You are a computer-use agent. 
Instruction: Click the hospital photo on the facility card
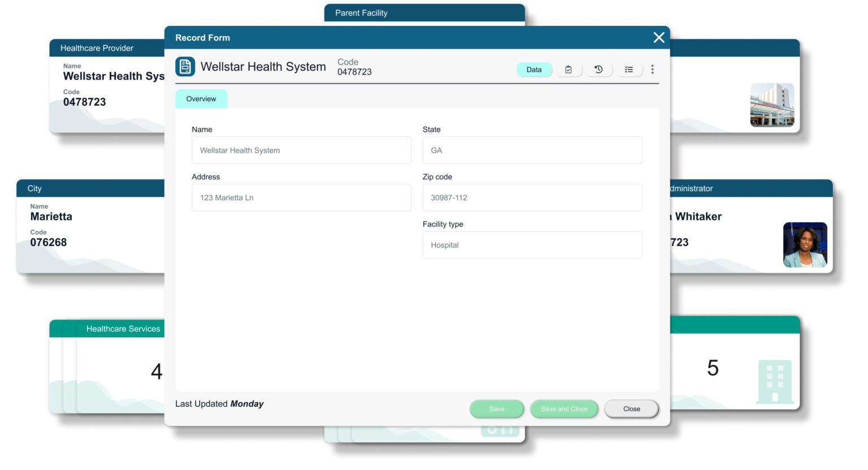[772, 105]
